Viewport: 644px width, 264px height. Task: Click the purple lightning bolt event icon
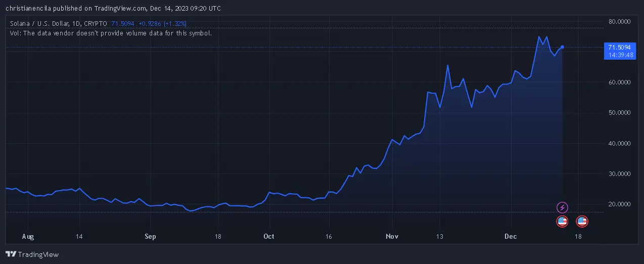tap(562, 208)
